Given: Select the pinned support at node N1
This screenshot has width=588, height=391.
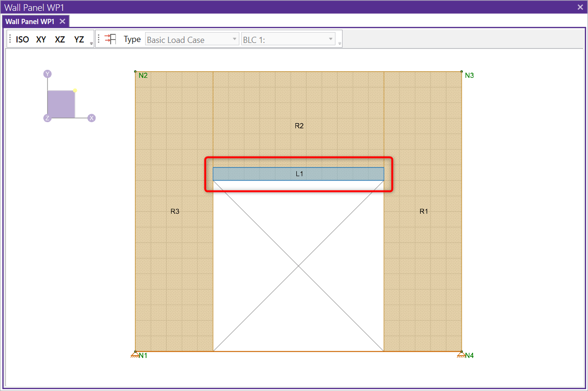Looking at the screenshot, I should 135,354.
